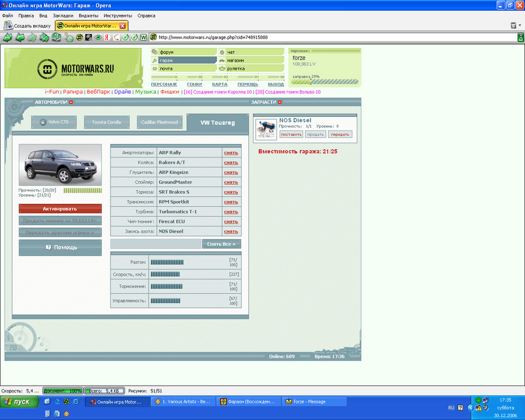Open the 'Various Artists' taskbar item

click(x=183, y=401)
